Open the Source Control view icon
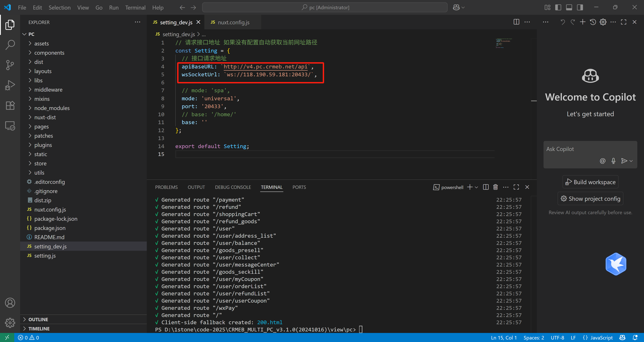This screenshot has width=644, height=342. tap(10, 65)
